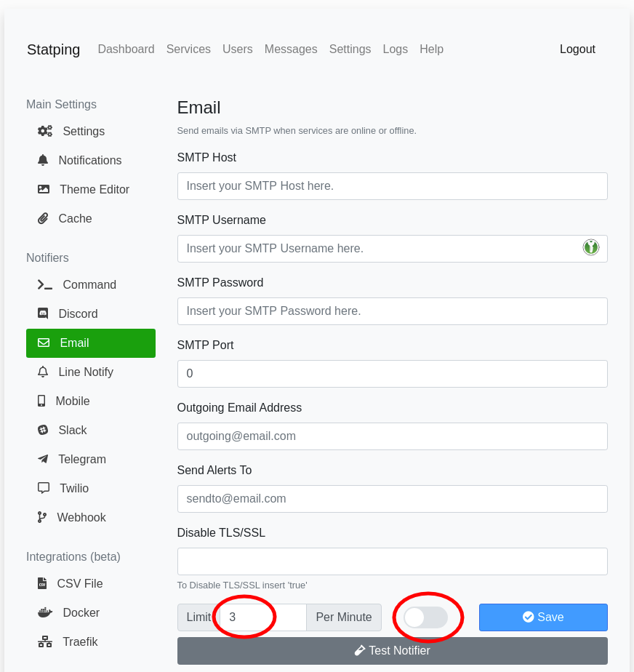
Task: Focus the SMTP Username input field
Action: coord(393,249)
